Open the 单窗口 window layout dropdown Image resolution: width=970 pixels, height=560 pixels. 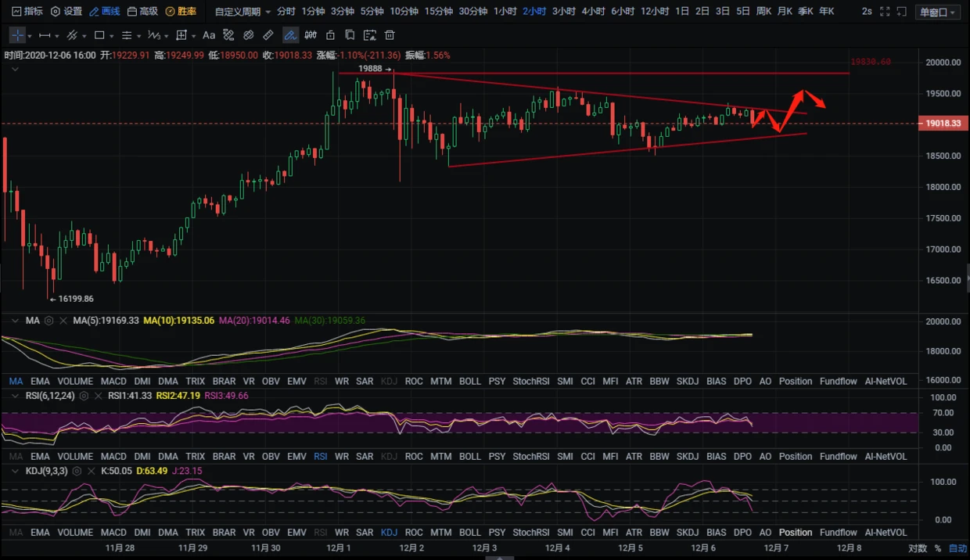[937, 12]
